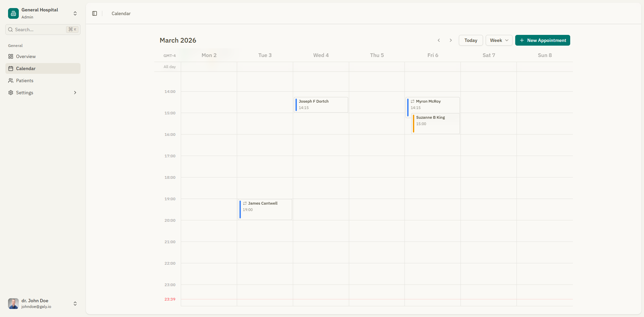The image size is (644, 317).
Task: Expand the Settings submenu chevron
Action: (x=75, y=93)
